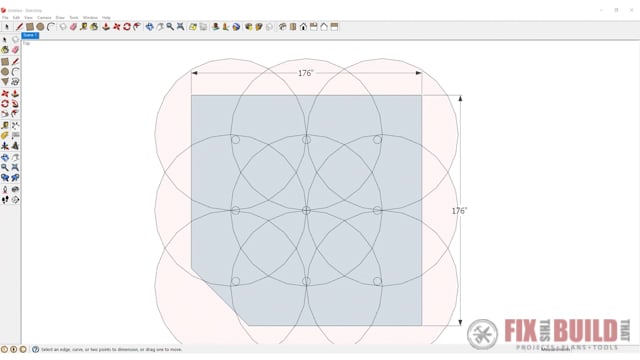640x360 pixels.
Task: Click the status bar help question icon
Action: [x=36, y=349]
